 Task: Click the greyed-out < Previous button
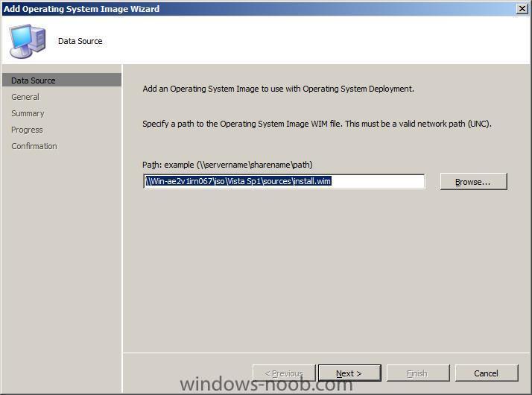284,373
